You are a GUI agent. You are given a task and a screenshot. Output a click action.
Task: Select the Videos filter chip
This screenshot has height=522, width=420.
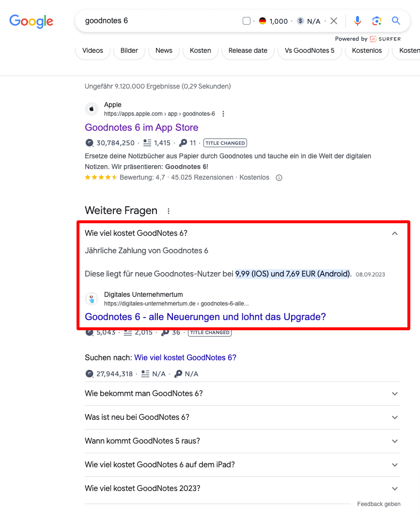(93, 50)
